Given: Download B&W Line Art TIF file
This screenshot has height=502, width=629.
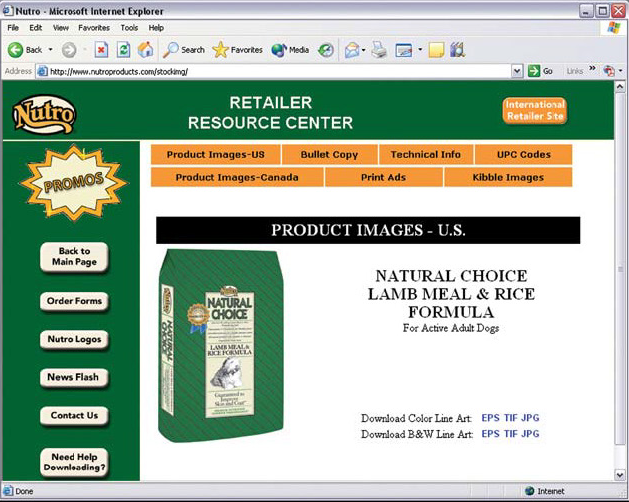Looking at the screenshot, I should pyautogui.click(x=511, y=434).
